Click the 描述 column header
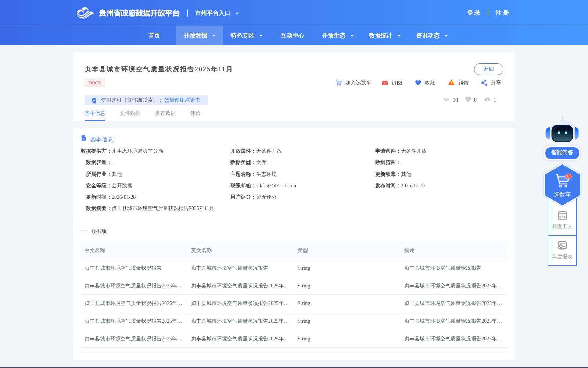 (x=409, y=251)
